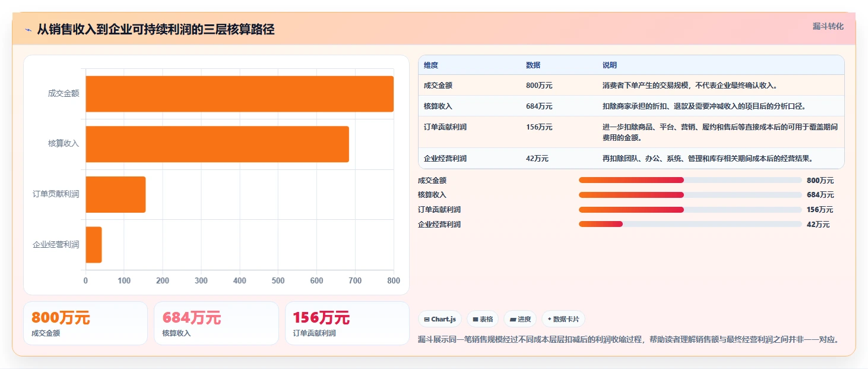
Task: Select the 进度 chip
Action: (x=520, y=319)
